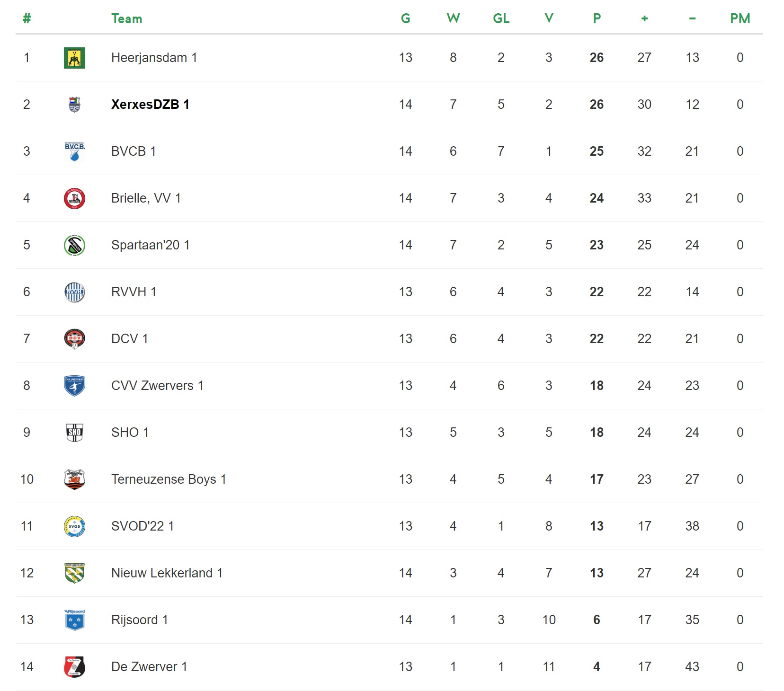The image size is (784, 691).
Task: Click the XerxesDZB club crest
Action: pos(74,105)
